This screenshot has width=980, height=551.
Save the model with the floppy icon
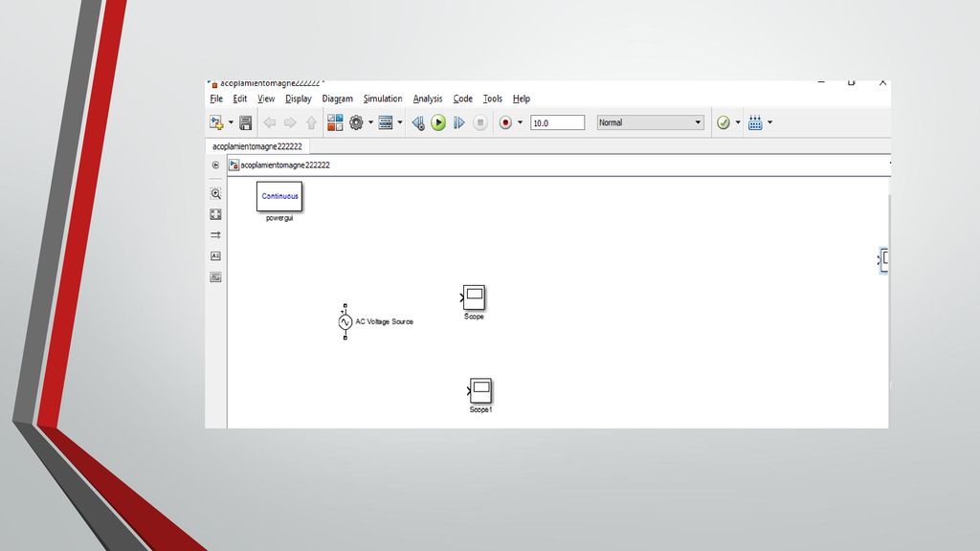pos(246,123)
